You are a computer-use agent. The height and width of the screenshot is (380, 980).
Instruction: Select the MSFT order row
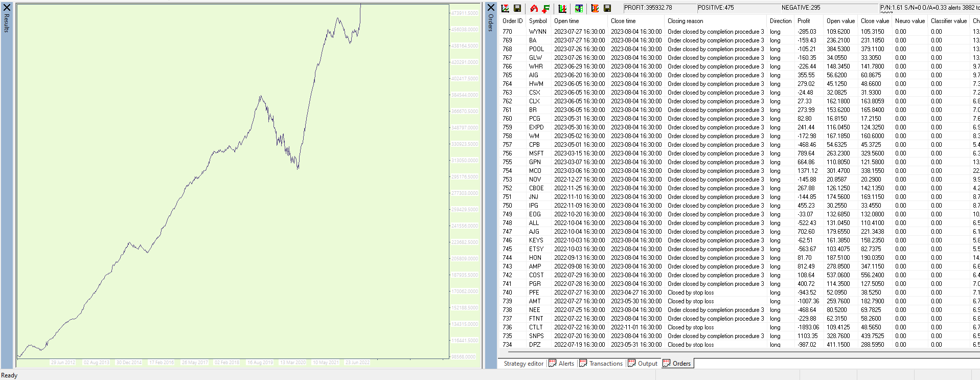(x=536, y=153)
